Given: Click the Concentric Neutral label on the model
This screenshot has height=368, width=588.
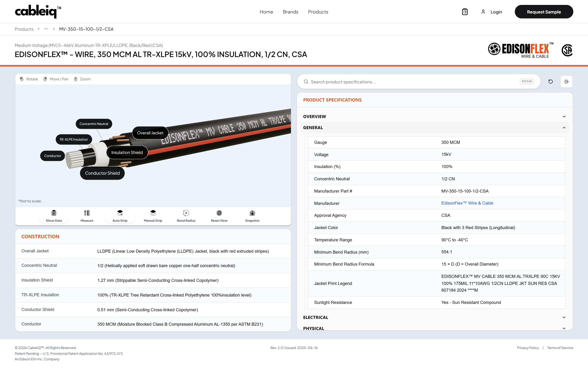Looking at the screenshot, I should (94, 124).
